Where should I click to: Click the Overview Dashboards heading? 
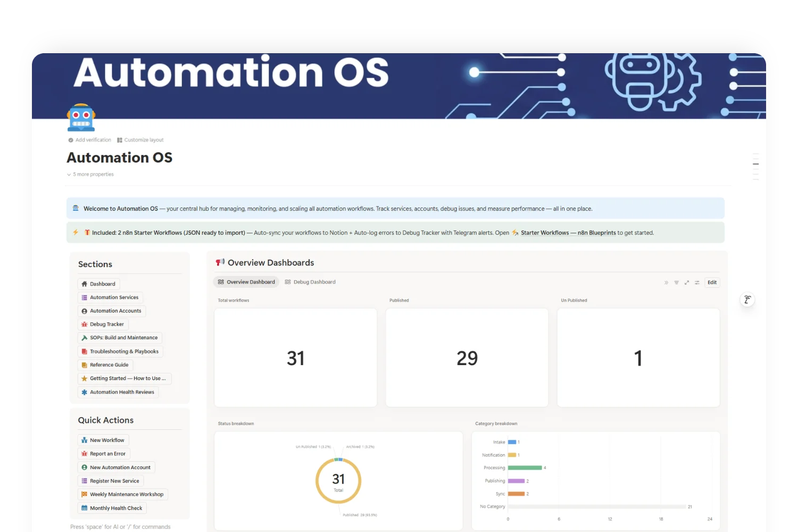271,263
